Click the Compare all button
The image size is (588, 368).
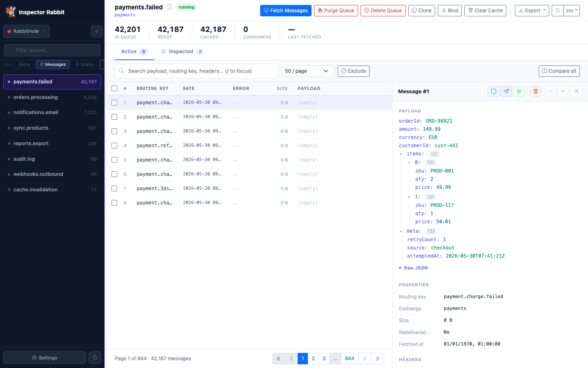[x=559, y=71]
